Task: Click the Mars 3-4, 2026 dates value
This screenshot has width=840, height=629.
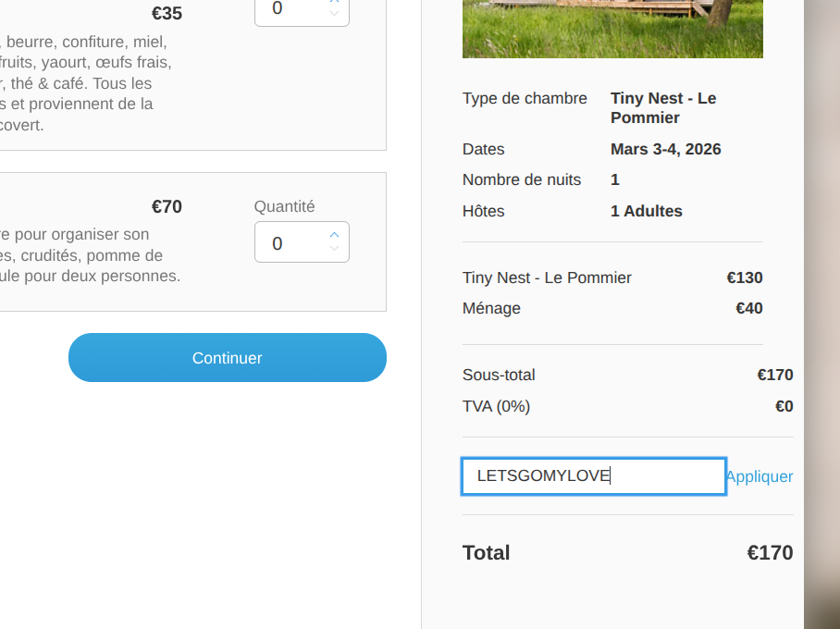Action: (x=665, y=149)
